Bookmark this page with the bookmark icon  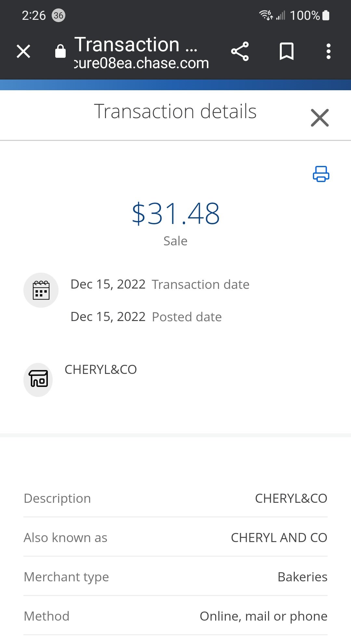tap(286, 51)
